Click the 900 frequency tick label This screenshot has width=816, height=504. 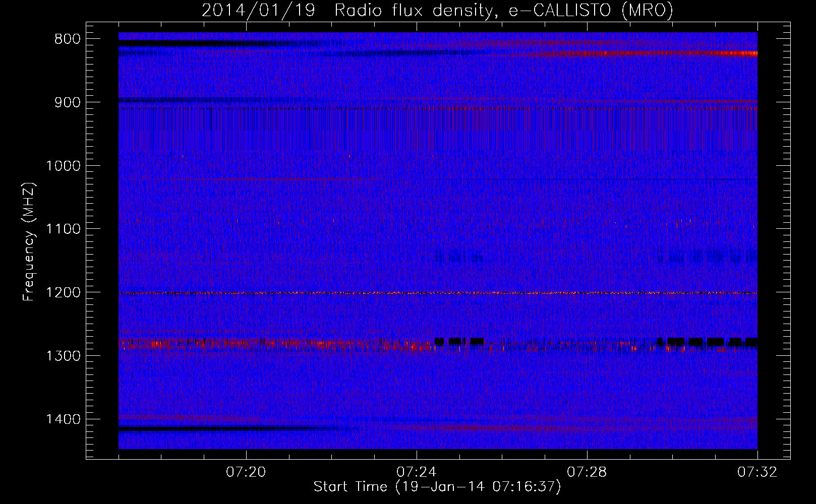(x=67, y=102)
